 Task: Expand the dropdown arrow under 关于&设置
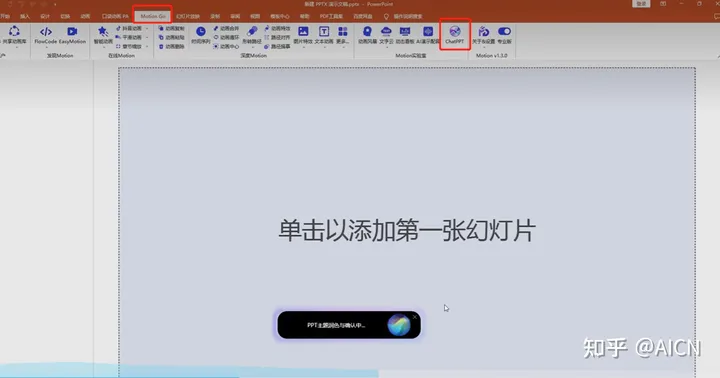coord(484,47)
